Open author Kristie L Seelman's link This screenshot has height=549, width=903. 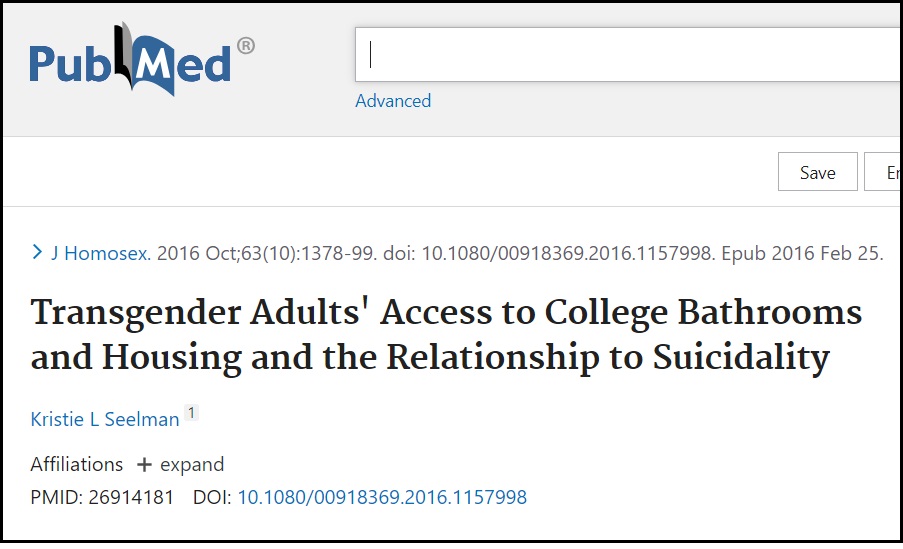tap(105, 419)
